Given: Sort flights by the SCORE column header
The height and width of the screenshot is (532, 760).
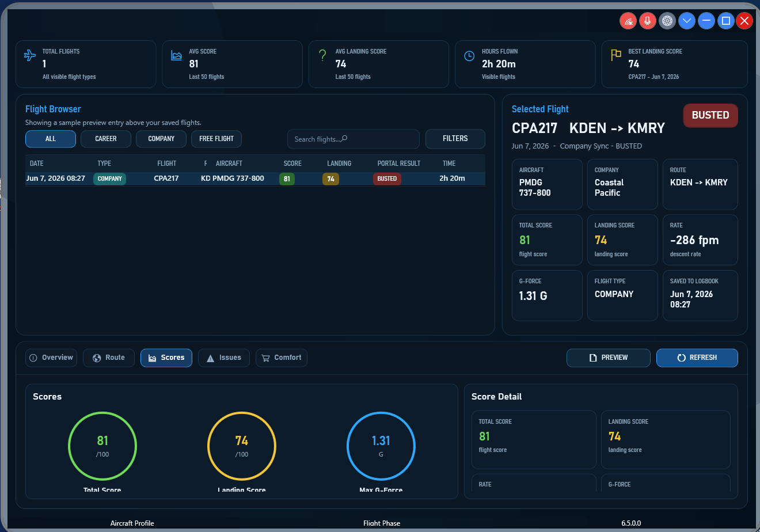Looking at the screenshot, I should [x=292, y=164].
